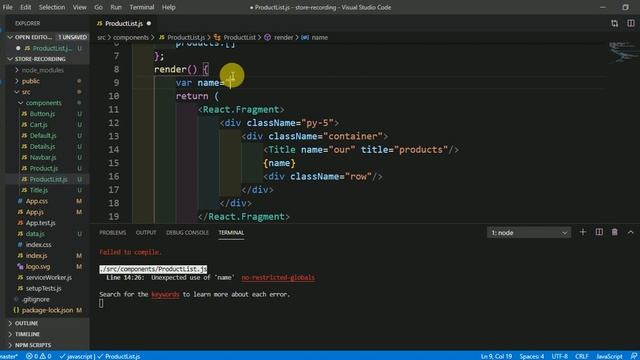Open Title.js in the explorer

pos(39,190)
